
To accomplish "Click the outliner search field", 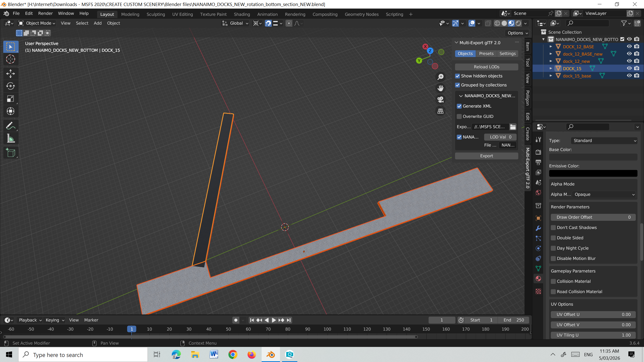I will [x=588, y=23].
